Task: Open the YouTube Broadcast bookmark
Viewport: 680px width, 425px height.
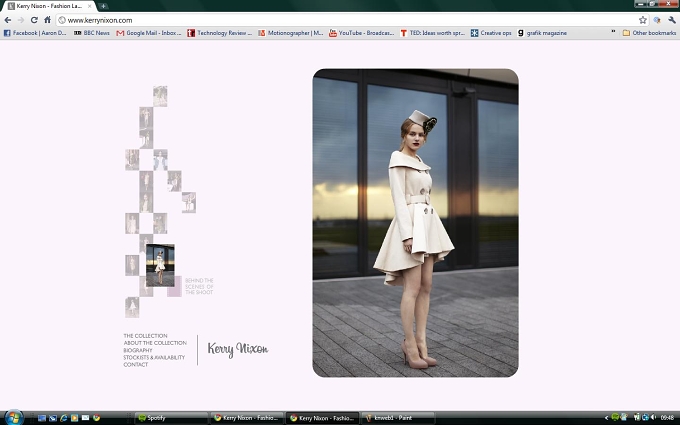Action: 361,33
